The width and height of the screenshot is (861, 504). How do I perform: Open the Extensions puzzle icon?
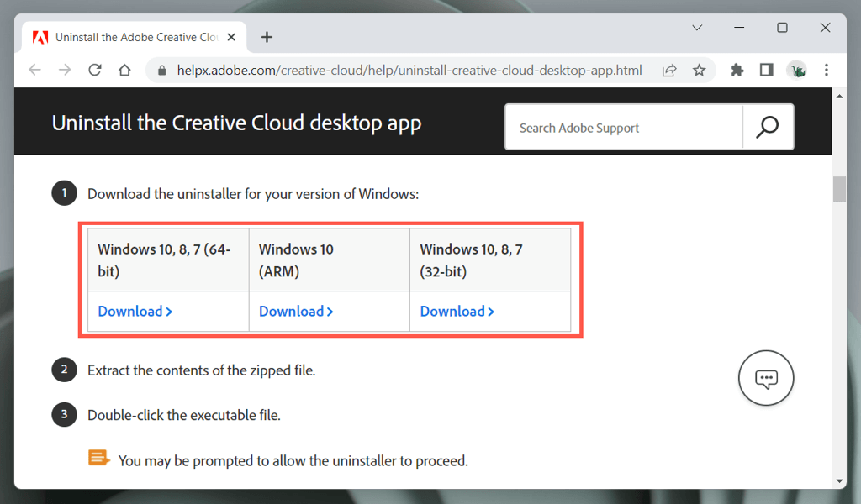[x=737, y=71]
